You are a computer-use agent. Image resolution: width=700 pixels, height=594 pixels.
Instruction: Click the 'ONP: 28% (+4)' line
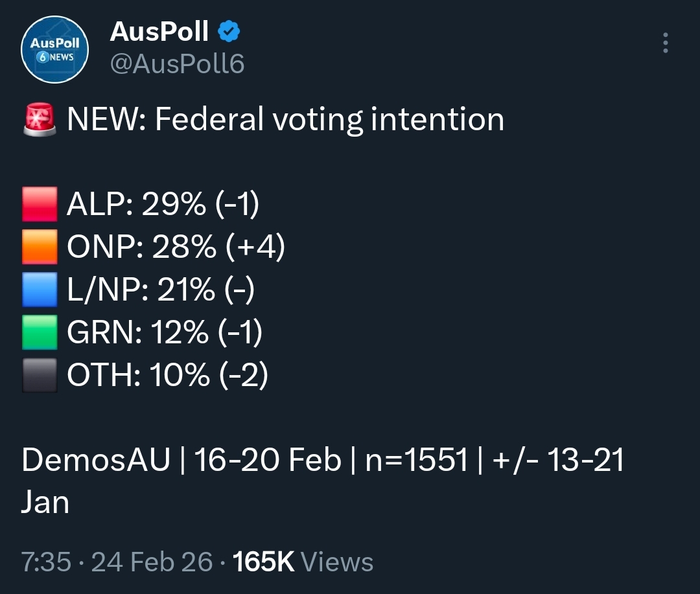(x=176, y=247)
